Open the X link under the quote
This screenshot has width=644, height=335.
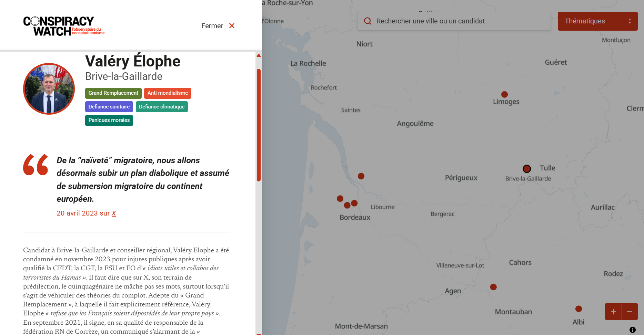[114, 213]
